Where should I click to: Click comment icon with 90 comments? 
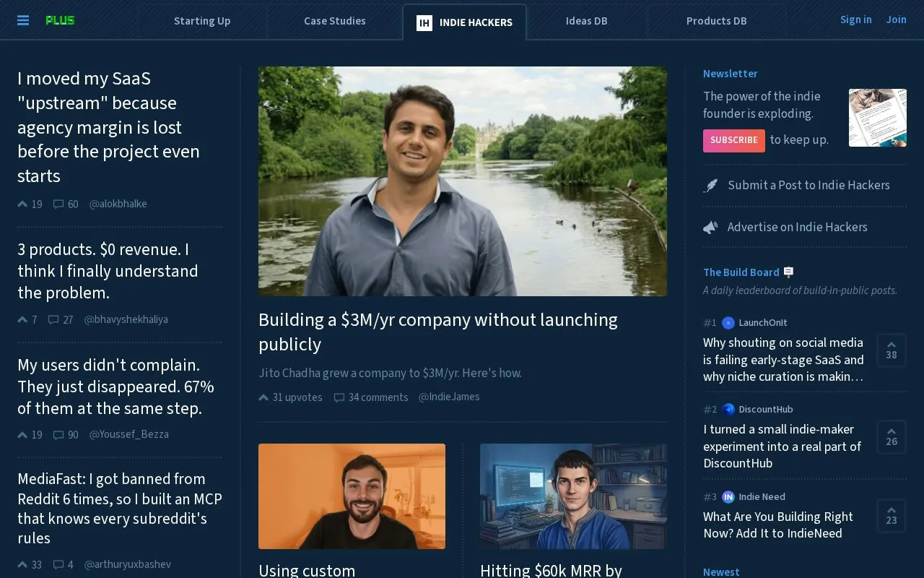pos(58,434)
